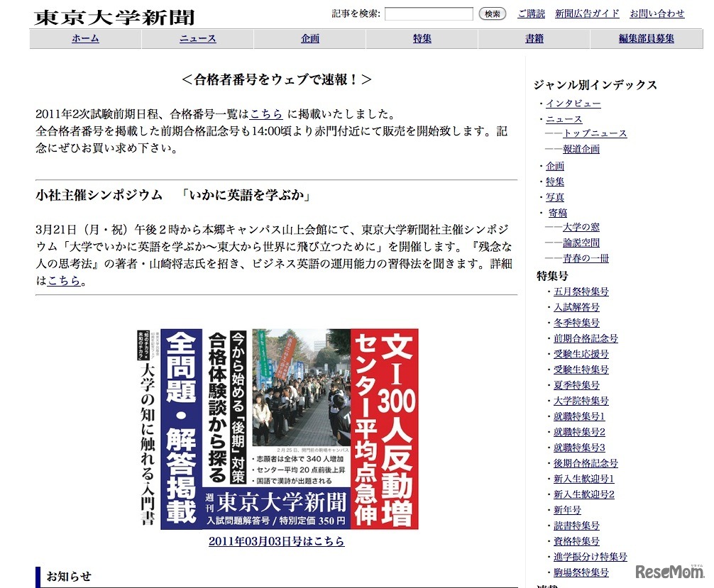Open the 冬季特集号 link
This screenshot has height=588, width=714.
pyautogui.click(x=576, y=323)
